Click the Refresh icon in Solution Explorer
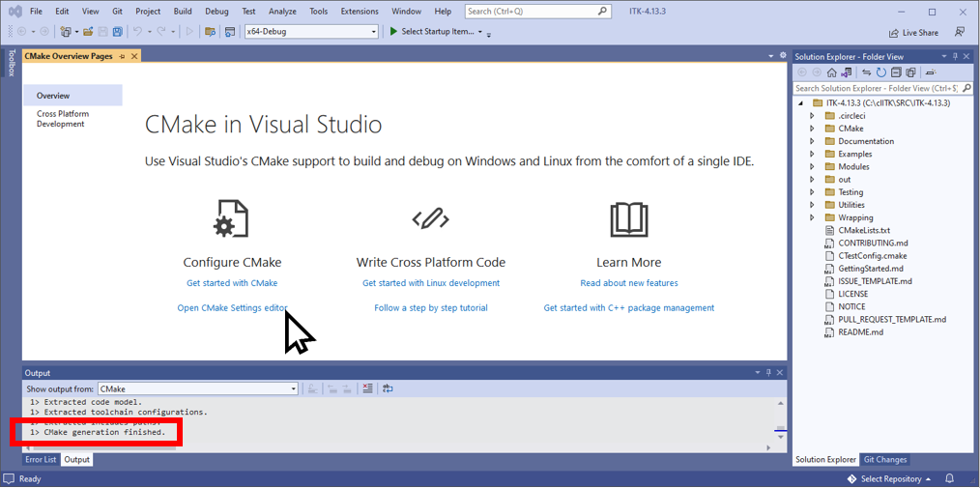The width and height of the screenshot is (980, 488). pyautogui.click(x=880, y=72)
